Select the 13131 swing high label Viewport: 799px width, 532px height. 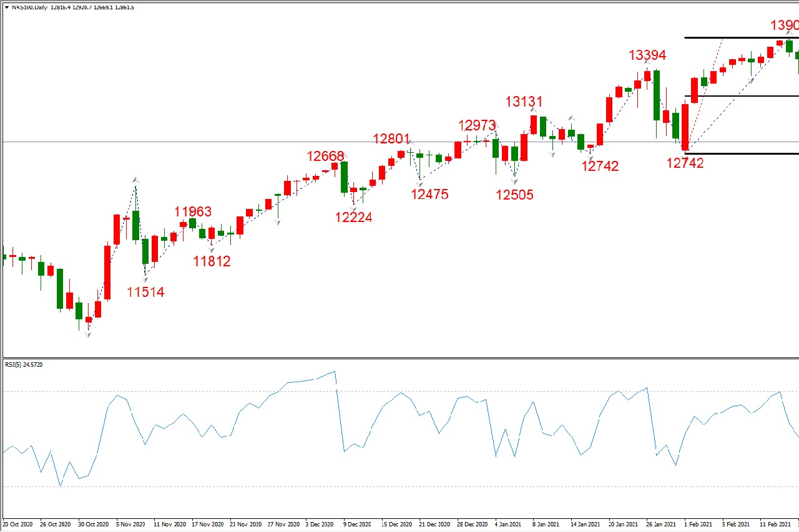pyautogui.click(x=524, y=102)
